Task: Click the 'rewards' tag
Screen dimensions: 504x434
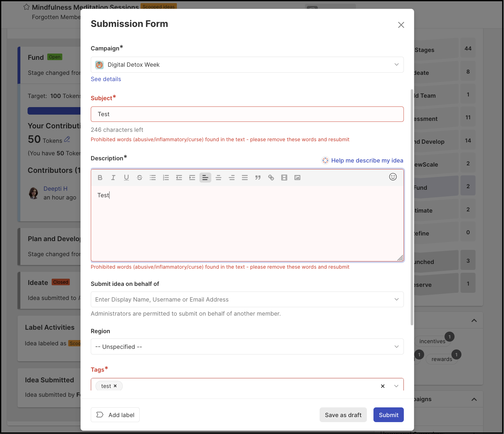Action: click(442, 359)
